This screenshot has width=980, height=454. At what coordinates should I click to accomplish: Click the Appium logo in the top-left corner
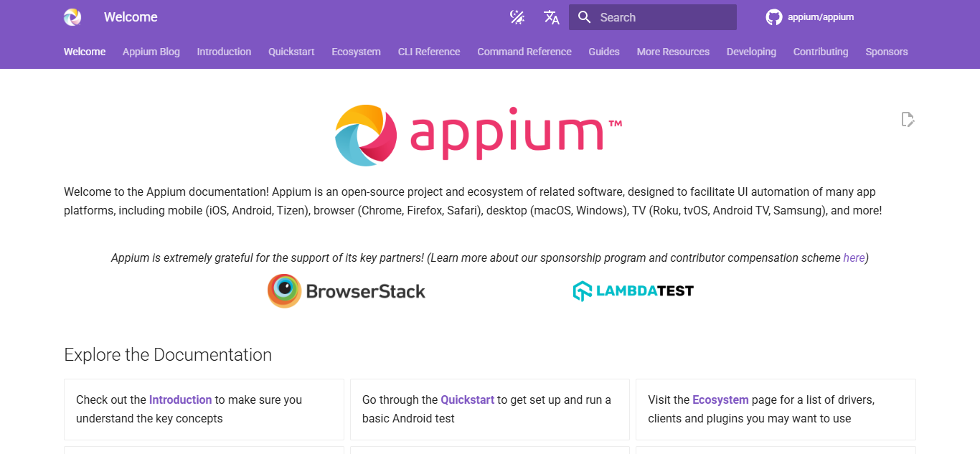(72, 16)
